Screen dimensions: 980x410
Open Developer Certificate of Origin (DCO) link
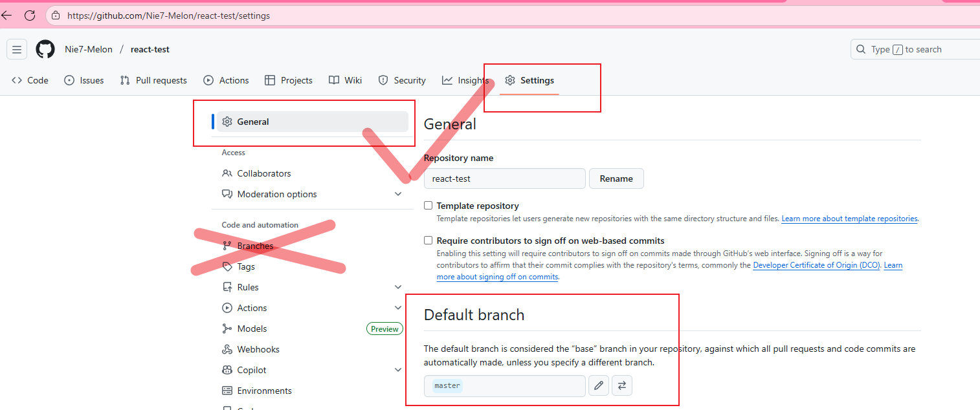816,265
